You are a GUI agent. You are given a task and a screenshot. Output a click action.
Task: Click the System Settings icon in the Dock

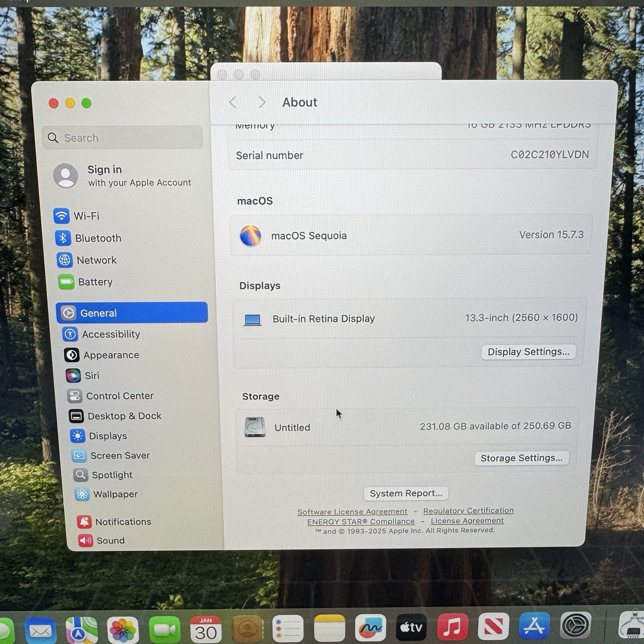(576, 625)
